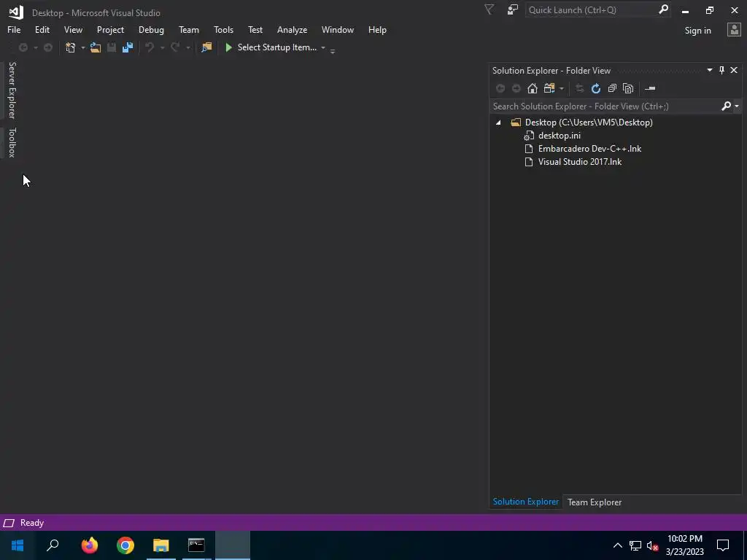Click the Undo arrow icon
The width and height of the screenshot is (747, 560).
[x=150, y=47]
